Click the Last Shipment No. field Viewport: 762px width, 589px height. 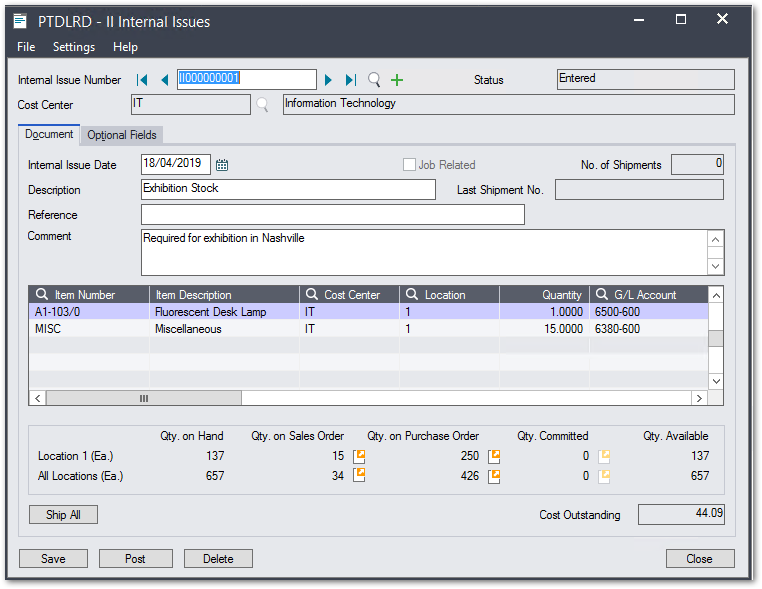point(639,190)
